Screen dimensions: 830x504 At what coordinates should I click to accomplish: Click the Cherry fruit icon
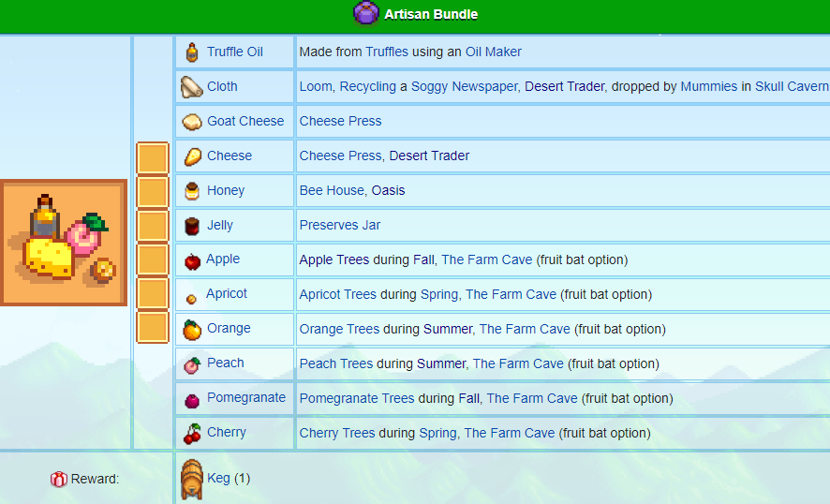tap(192, 433)
